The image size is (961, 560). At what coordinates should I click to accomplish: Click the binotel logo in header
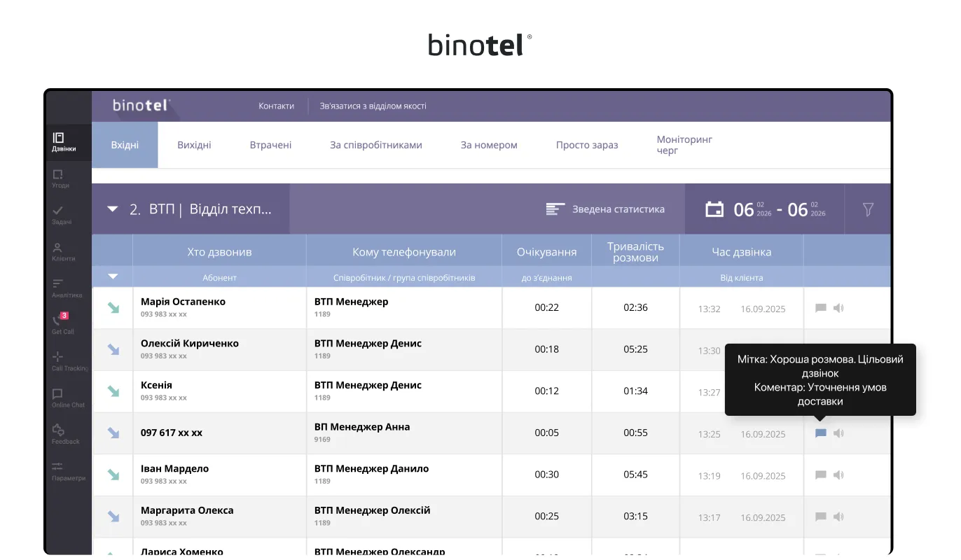pyautogui.click(x=141, y=106)
